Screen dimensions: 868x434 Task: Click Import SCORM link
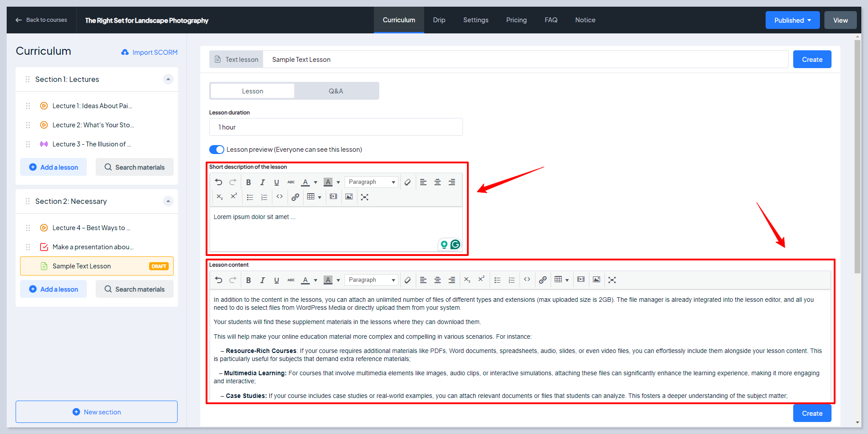click(x=150, y=53)
